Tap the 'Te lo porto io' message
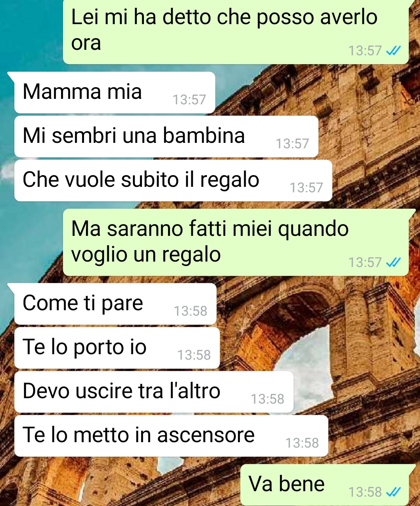Screen dimensions: 420x506 (117, 348)
